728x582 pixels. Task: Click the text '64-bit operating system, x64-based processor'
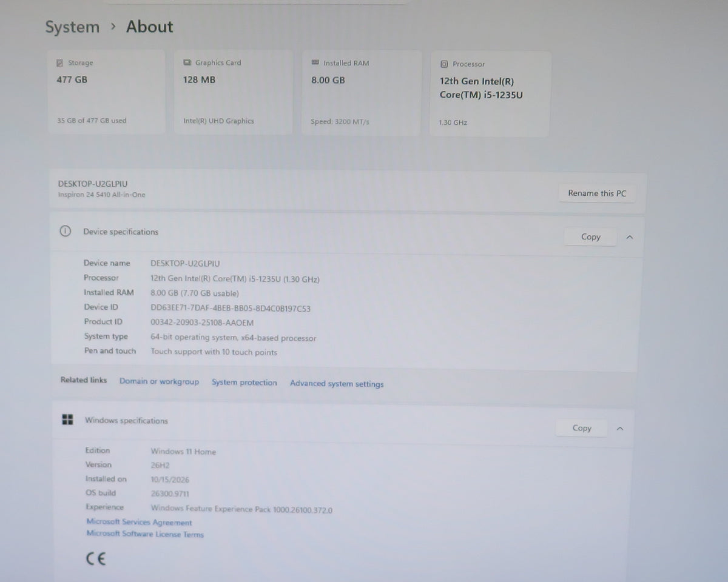pos(233,338)
